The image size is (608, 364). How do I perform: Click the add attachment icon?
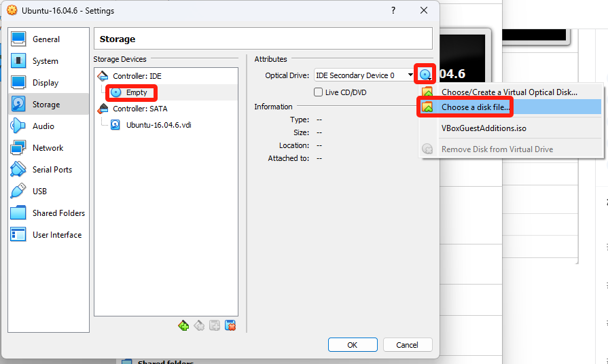click(x=215, y=325)
